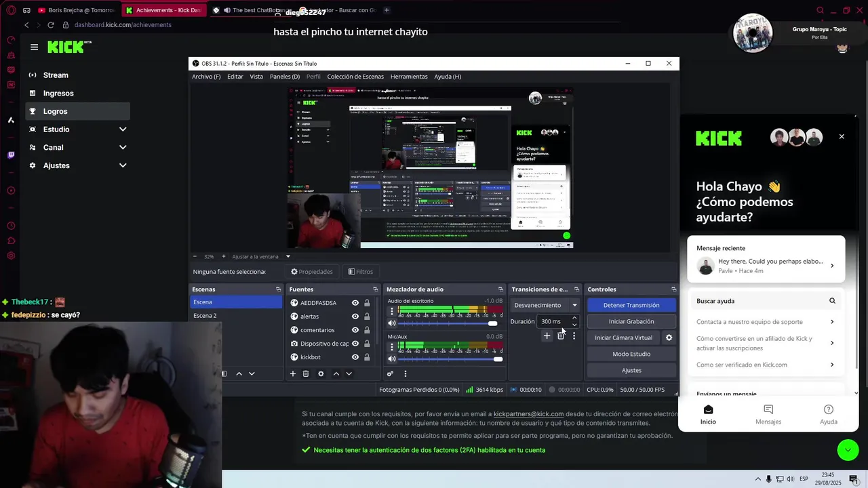This screenshot has width=868, height=488.
Task: Open audio mixer three-dot menu at bottom
Action: pyautogui.click(x=406, y=373)
